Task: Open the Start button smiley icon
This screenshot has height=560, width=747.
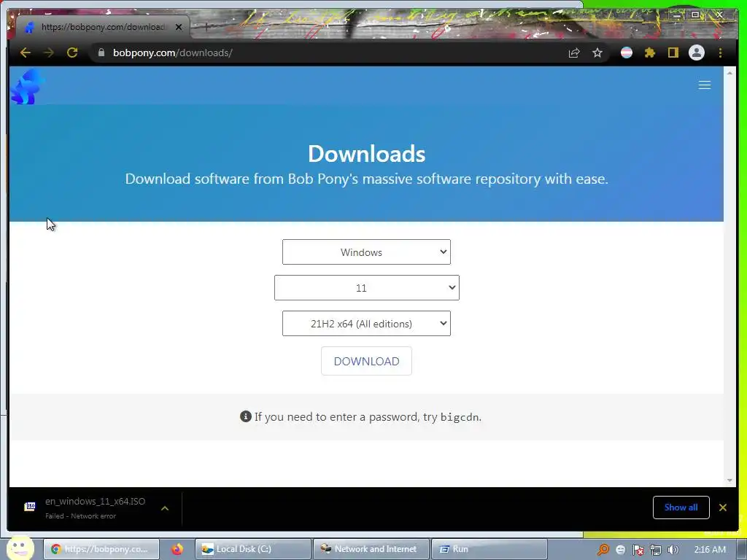Action: pos(20,548)
